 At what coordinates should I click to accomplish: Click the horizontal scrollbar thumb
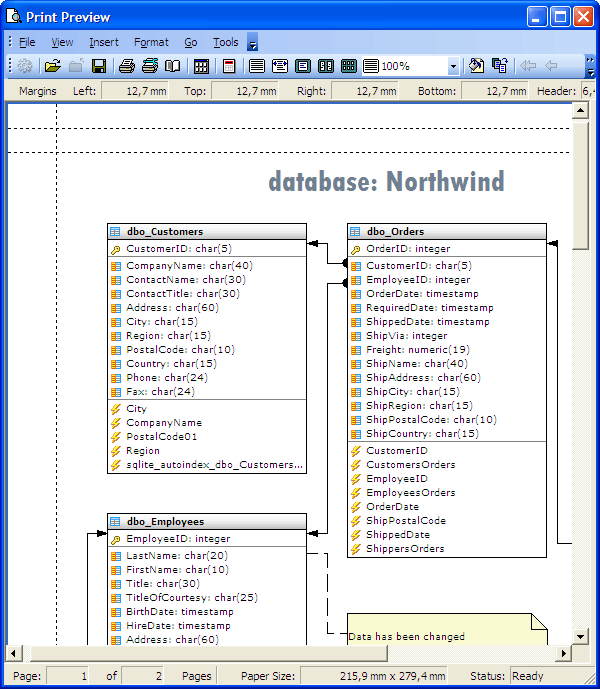click(x=208, y=653)
